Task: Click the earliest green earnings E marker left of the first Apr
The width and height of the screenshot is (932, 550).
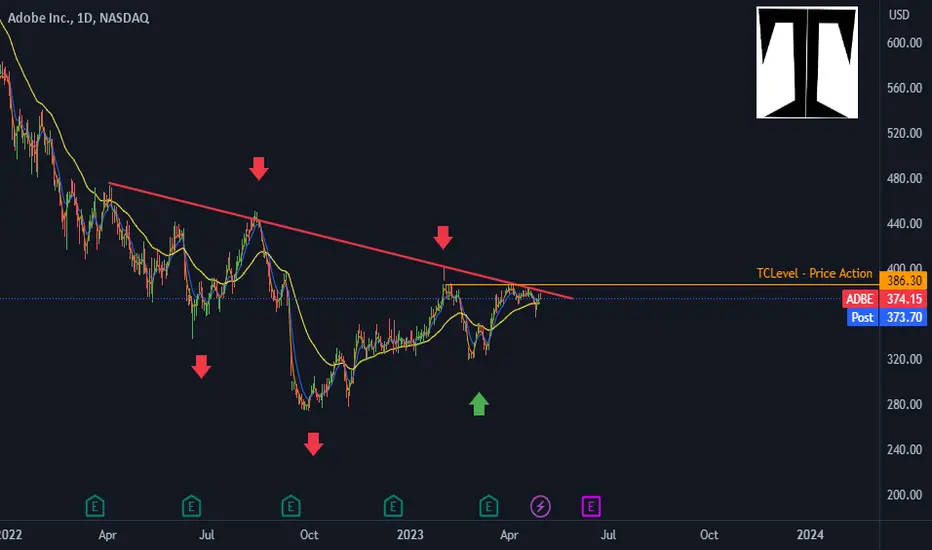Action: pyautogui.click(x=95, y=507)
